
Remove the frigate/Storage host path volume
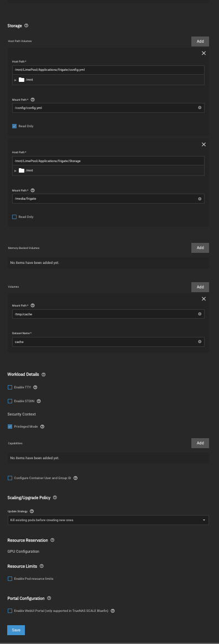(x=204, y=144)
